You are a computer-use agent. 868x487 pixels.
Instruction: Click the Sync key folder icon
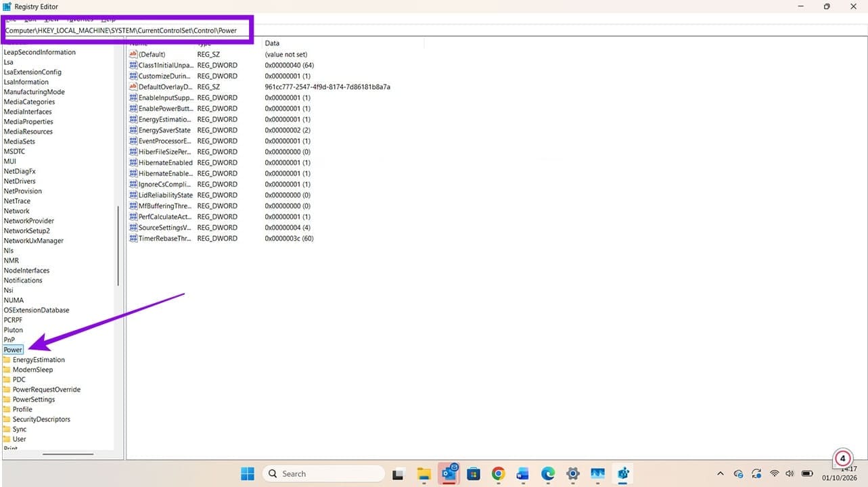coord(7,430)
